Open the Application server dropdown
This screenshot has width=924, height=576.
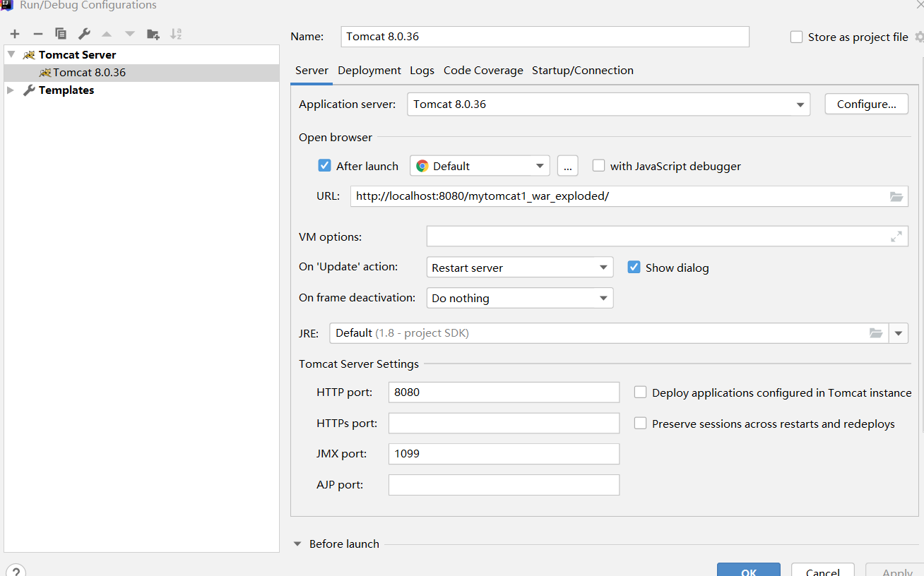coord(608,104)
